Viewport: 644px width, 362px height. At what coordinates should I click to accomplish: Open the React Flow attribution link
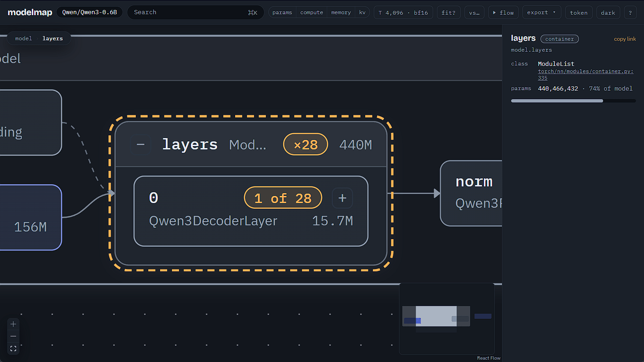tap(489, 358)
